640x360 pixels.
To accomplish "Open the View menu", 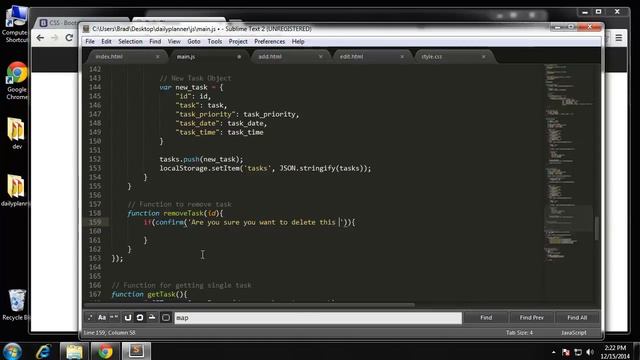I will click(x=174, y=41).
